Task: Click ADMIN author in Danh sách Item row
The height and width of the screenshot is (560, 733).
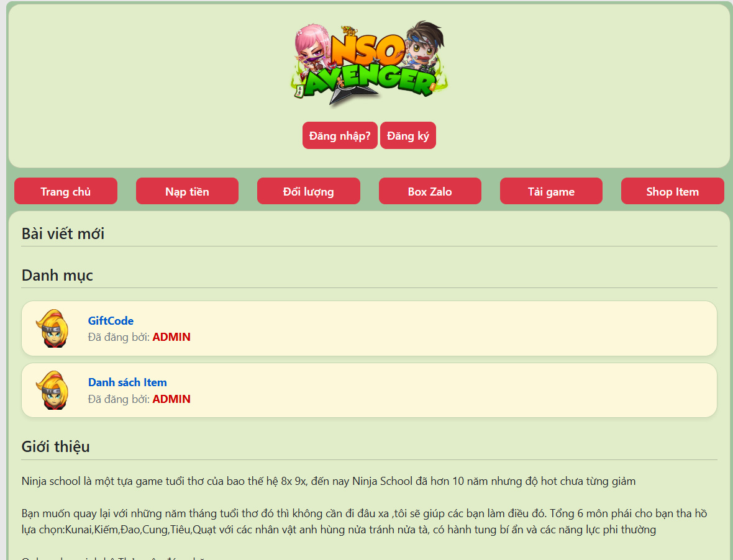Action: [171, 399]
